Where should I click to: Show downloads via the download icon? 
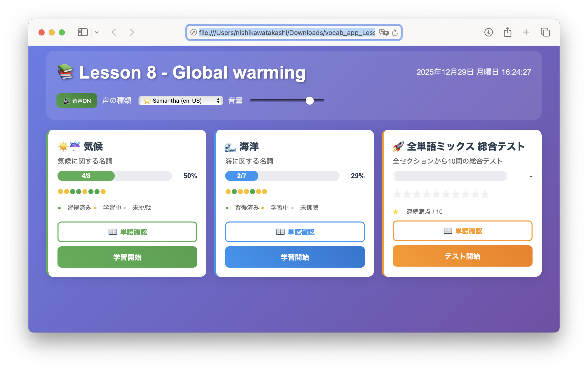click(x=488, y=32)
